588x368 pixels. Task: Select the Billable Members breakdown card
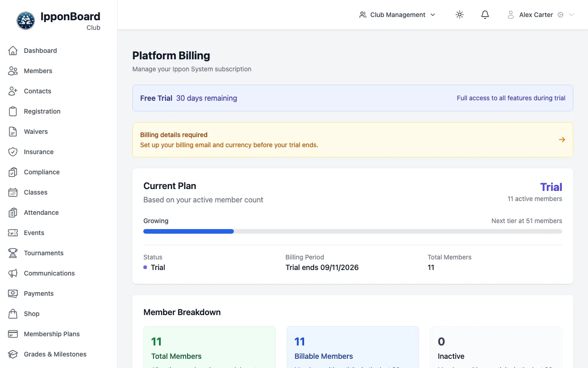click(x=353, y=347)
